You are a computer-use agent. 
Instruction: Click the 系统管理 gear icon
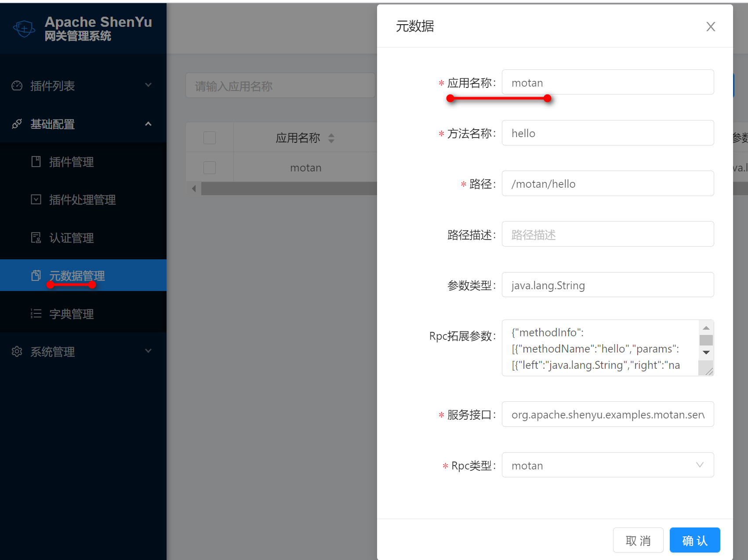[x=16, y=351]
